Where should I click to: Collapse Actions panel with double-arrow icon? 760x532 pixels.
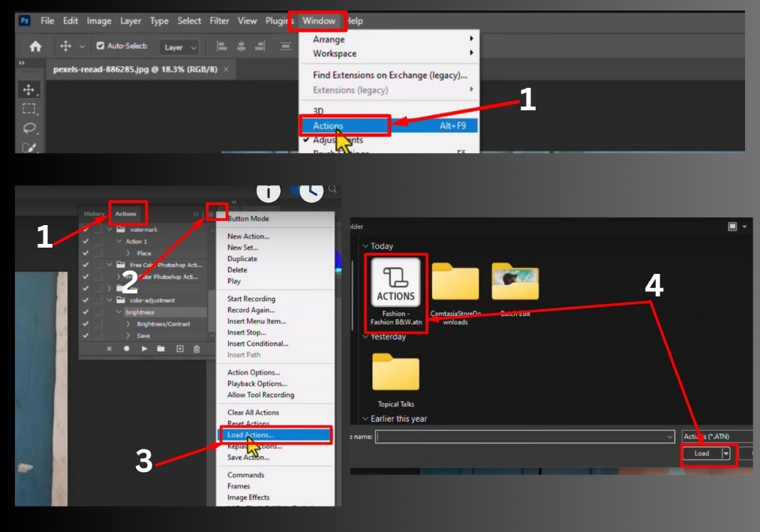coord(195,214)
